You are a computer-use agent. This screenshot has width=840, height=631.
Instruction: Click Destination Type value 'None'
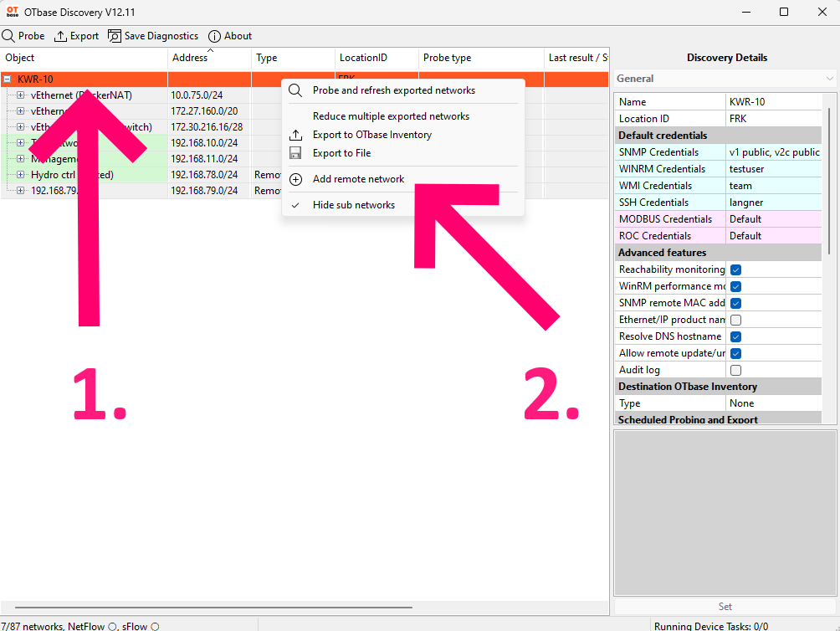pyautogui.click(x=774, y=403)
